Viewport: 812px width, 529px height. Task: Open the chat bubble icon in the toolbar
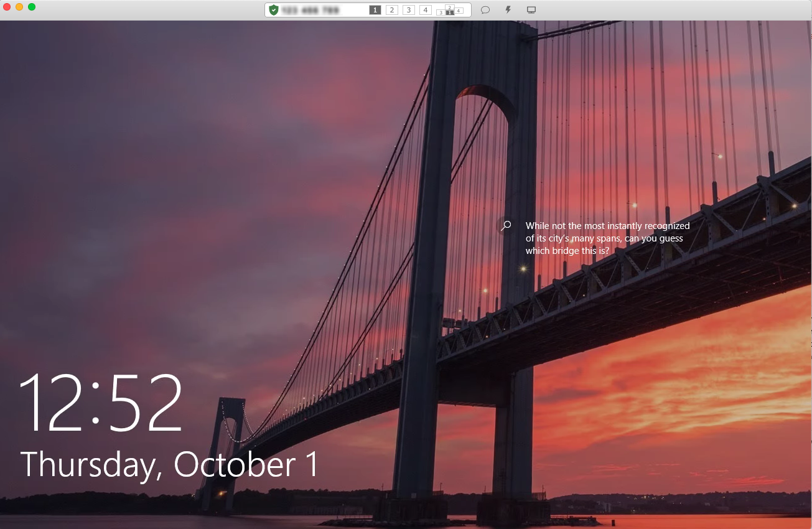(486, 9)
